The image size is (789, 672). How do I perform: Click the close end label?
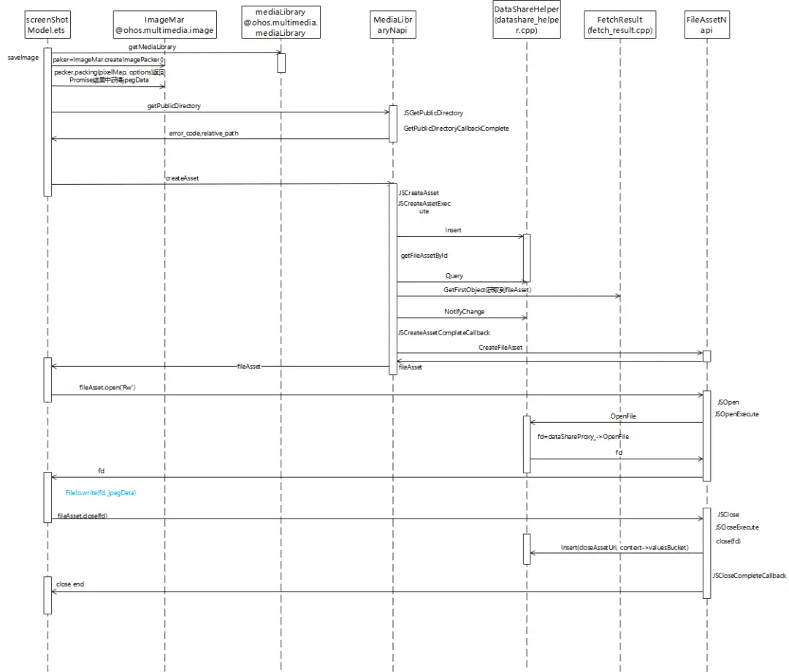click(x=70, y=584)
